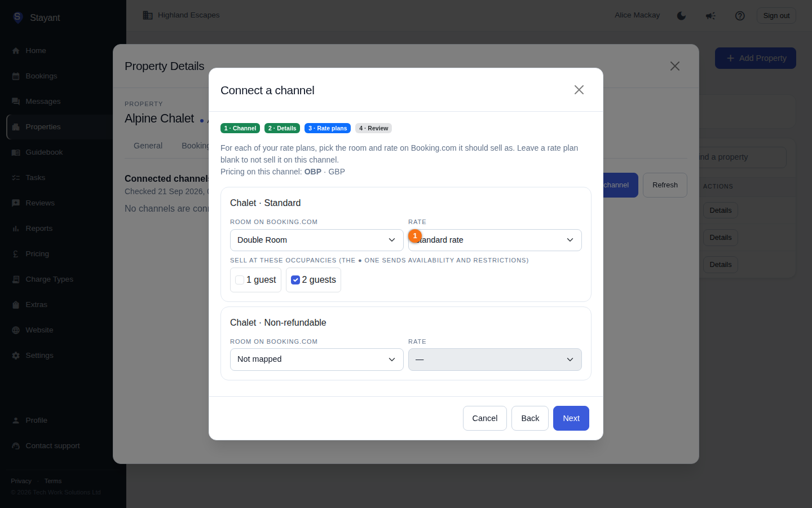Image resolution: width=812 pixels, height=508 pixels.
Task: Open the Terms link
Action: [x=53, y=481]
